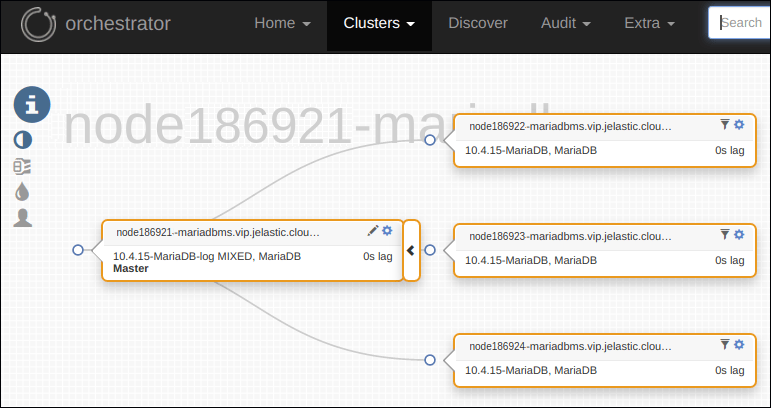Click the stacked-bars sidebar icon below contrast icon
The width and height of the screenshot is (771, 408).
coord(23,166)
